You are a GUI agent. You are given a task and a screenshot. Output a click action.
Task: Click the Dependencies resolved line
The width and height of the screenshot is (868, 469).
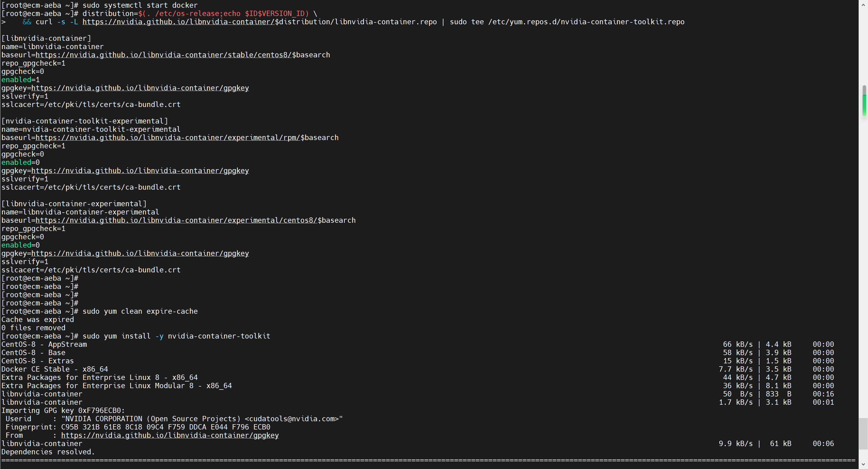coord(48,452)
